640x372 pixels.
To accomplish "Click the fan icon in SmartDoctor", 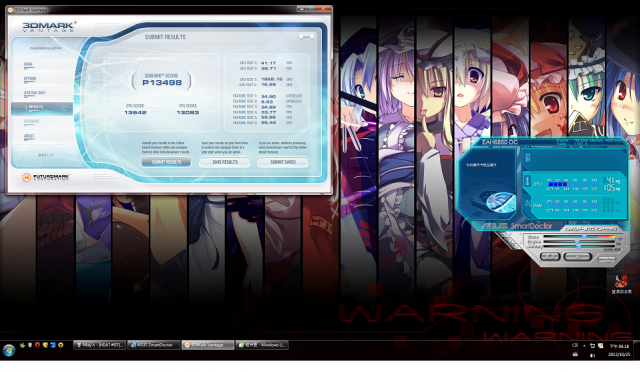I will coord(527,203).
